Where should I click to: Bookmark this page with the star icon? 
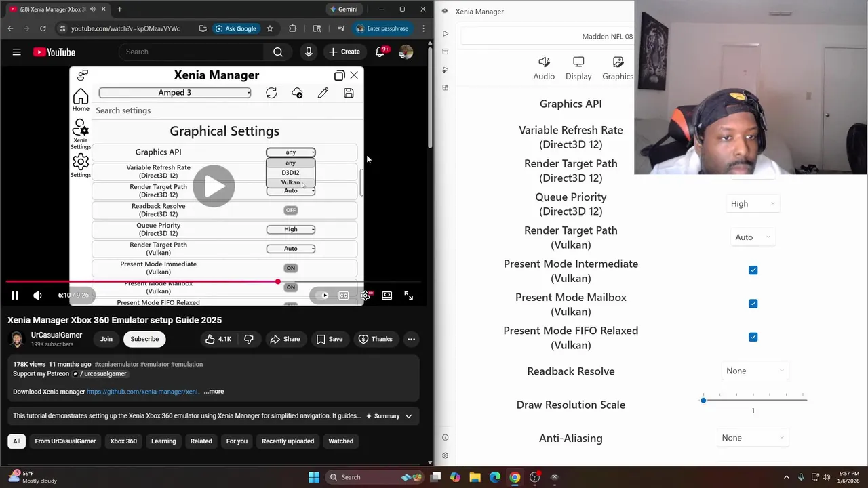[270, 28]
